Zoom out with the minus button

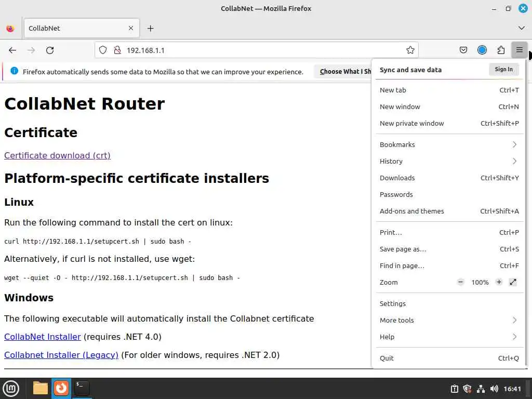[460, 282]
